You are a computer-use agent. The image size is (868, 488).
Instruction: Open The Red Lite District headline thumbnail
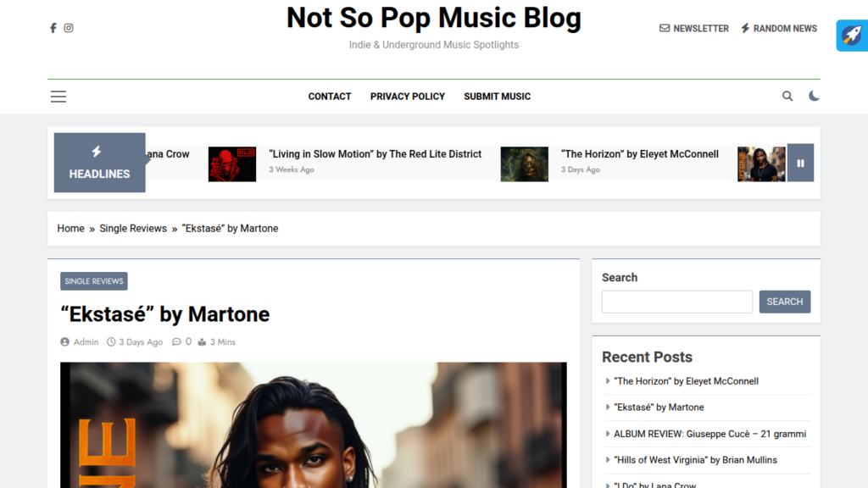232,164
